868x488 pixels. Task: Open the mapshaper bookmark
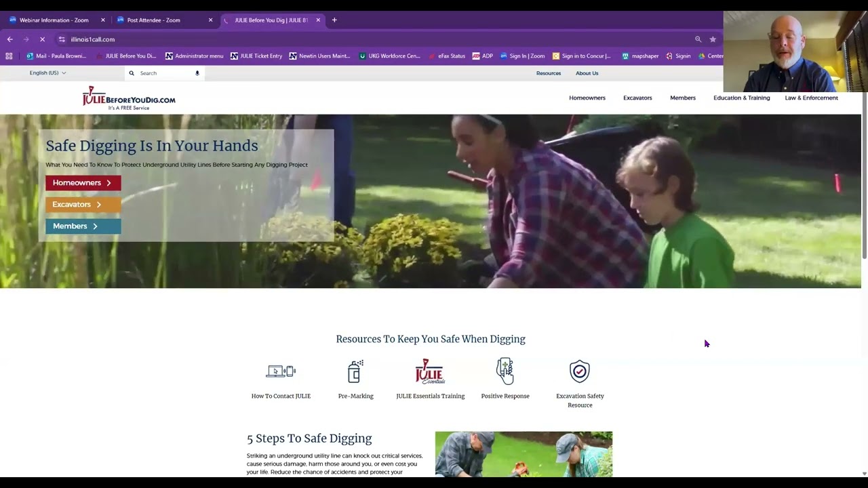pyautogui.click(x=640, y=56)
